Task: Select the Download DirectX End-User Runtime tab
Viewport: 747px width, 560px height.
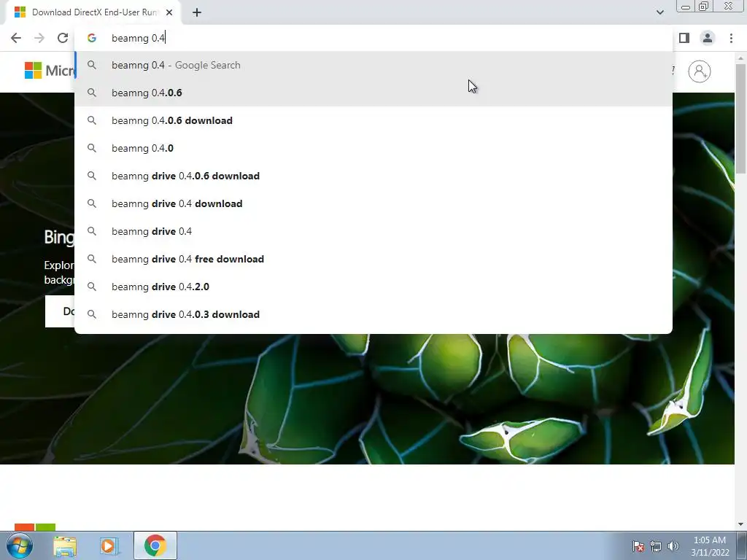Action: 93,12
